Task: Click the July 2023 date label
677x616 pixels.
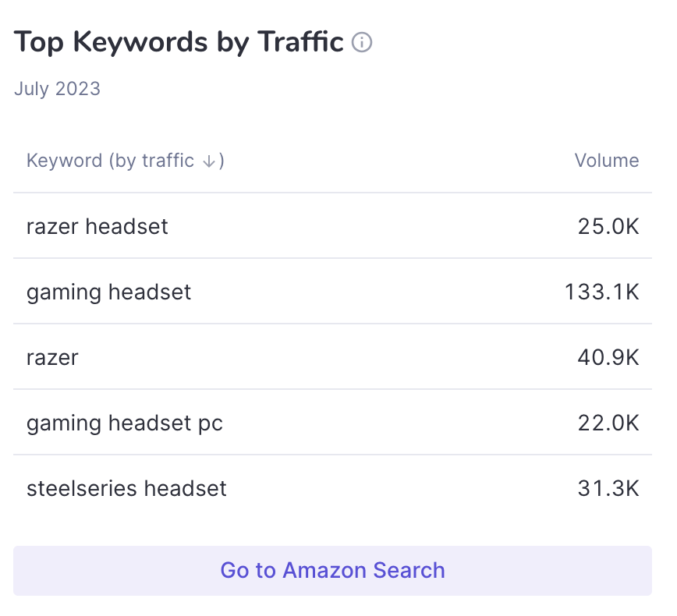Action: tap(57, 89)
